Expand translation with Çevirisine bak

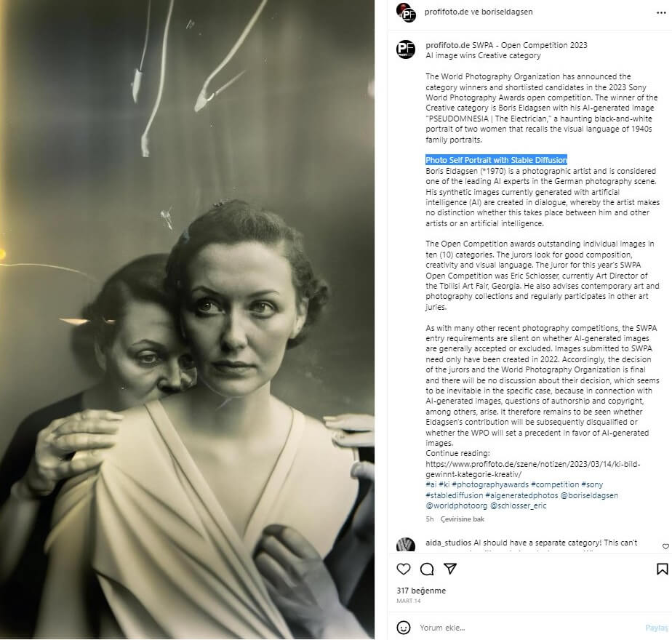pyautogui.click(x=462, y=519)
